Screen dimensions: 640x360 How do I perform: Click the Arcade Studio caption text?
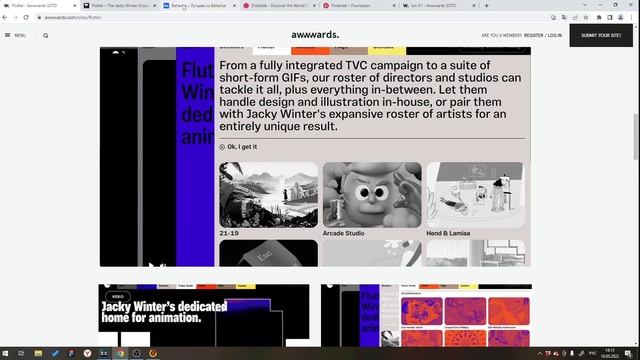point(344,233)
